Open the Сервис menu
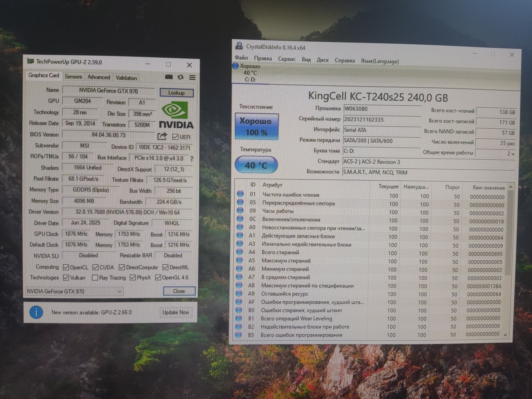 287,59
